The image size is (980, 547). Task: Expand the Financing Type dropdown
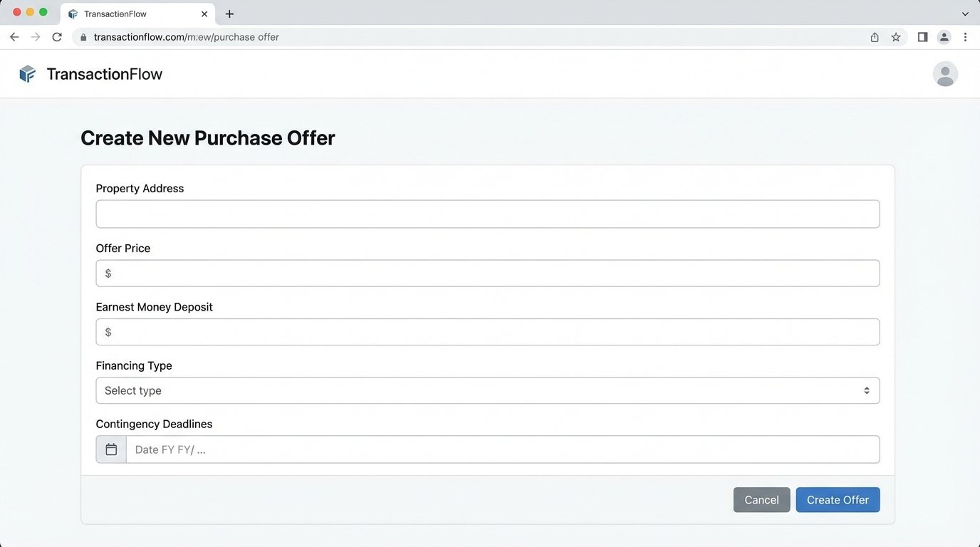(x=487, y=390)
